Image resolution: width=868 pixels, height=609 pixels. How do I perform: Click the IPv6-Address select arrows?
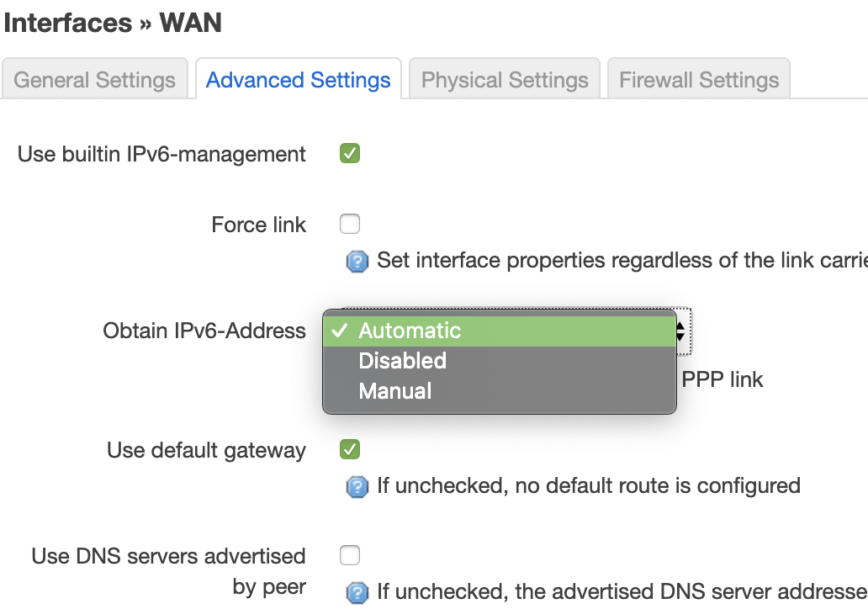pyautogui.click(x=681, y=331)
